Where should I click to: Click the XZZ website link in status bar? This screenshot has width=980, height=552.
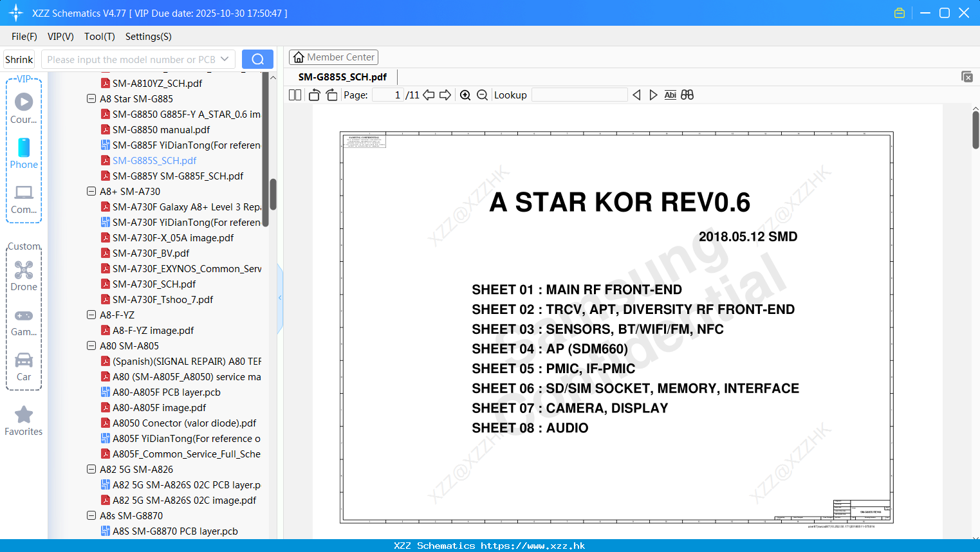tap(533, 546)
